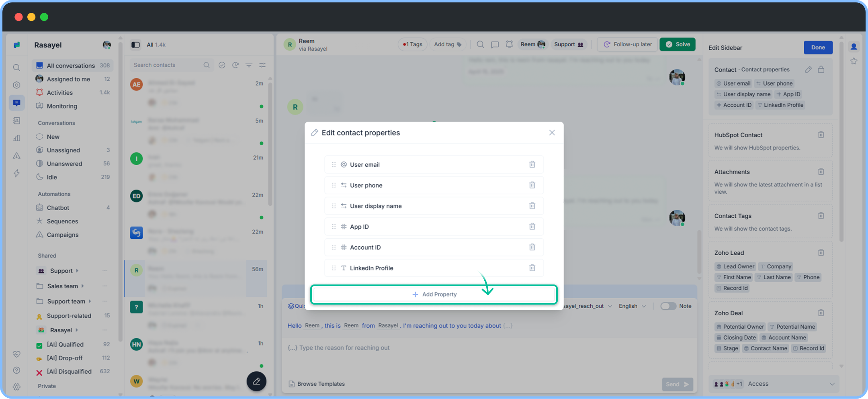
Task: Click the checkmark circle icon in the contacts toolbar
Action: [222, 65]
